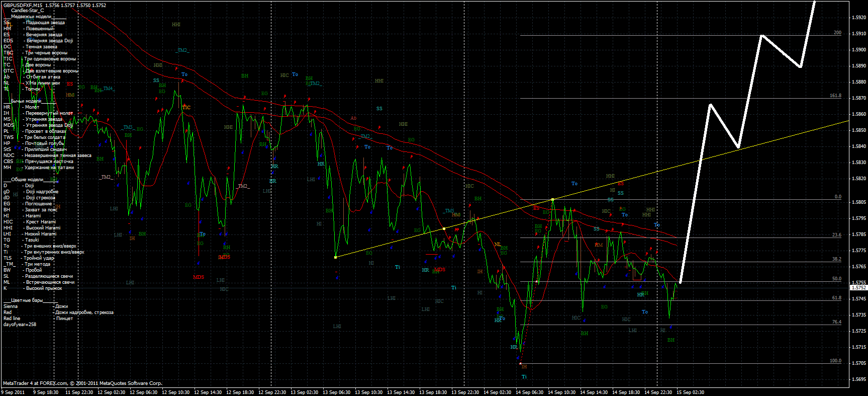
Task: Select Fibonacci level label 38.2
Action: (x=836, y=259)
